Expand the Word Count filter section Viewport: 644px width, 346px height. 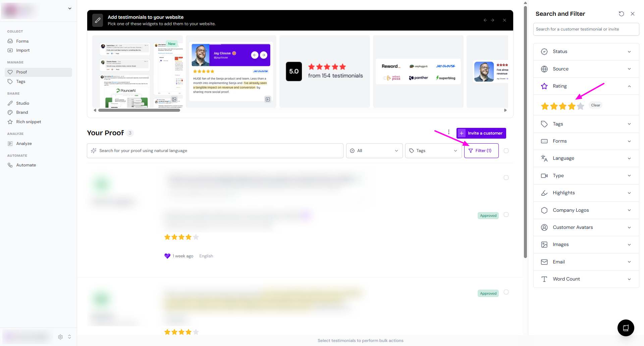(586, 279)
